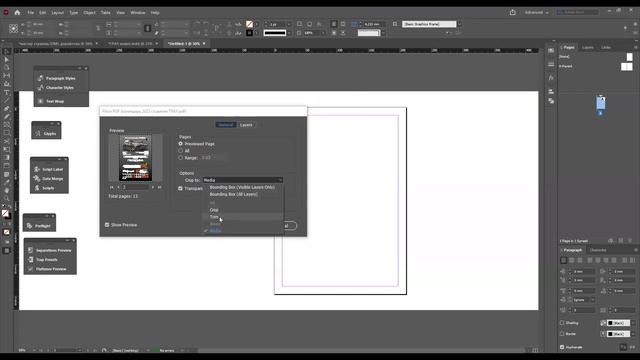Select the Range radio button
Viewport: 640px width, 360px height.
coord(180,158)
